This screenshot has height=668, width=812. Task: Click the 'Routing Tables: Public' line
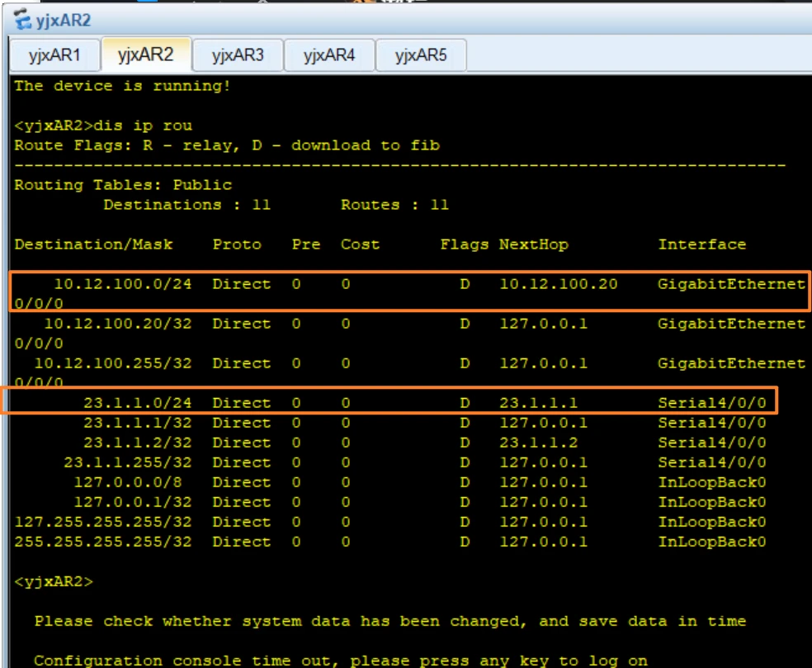[x=123, y=185]
